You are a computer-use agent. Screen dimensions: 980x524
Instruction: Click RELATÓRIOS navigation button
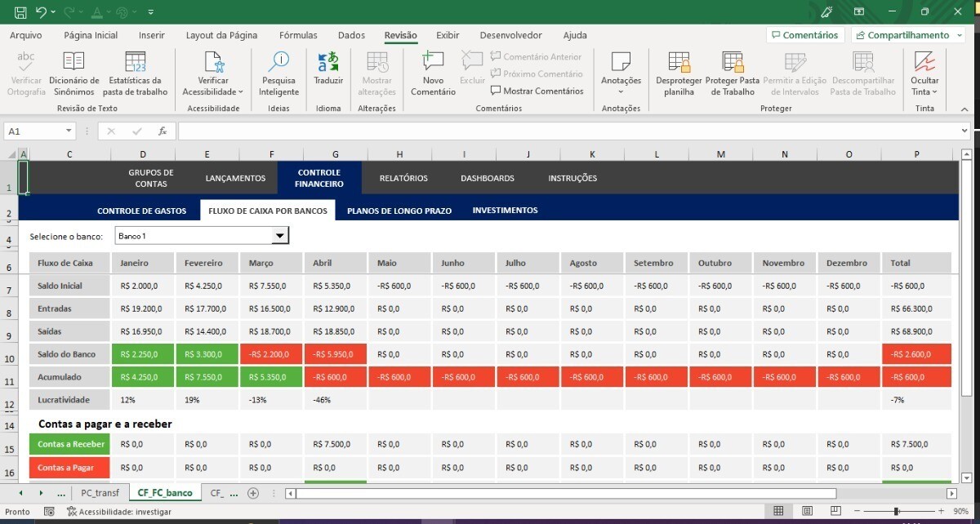pyautogui.click(x=403, y=178)
